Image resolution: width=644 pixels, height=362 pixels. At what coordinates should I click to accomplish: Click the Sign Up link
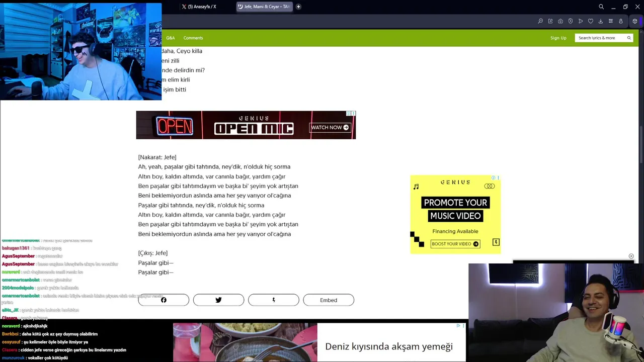point(558,38)
